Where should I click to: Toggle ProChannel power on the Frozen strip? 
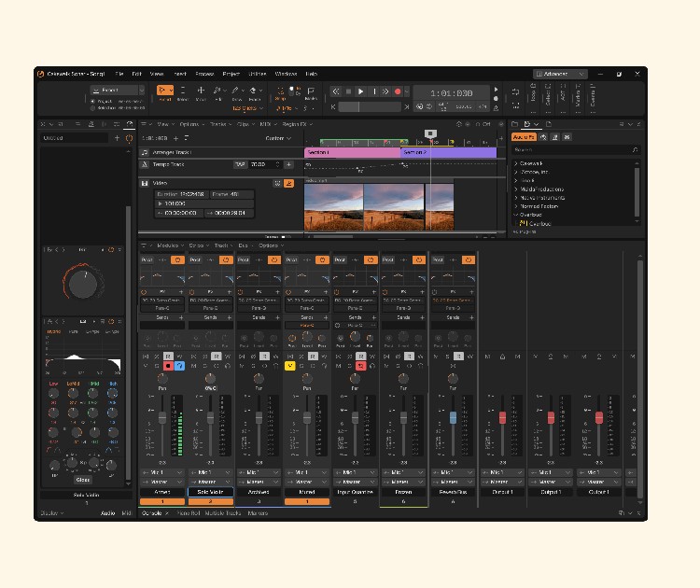(x=419, y=259)
